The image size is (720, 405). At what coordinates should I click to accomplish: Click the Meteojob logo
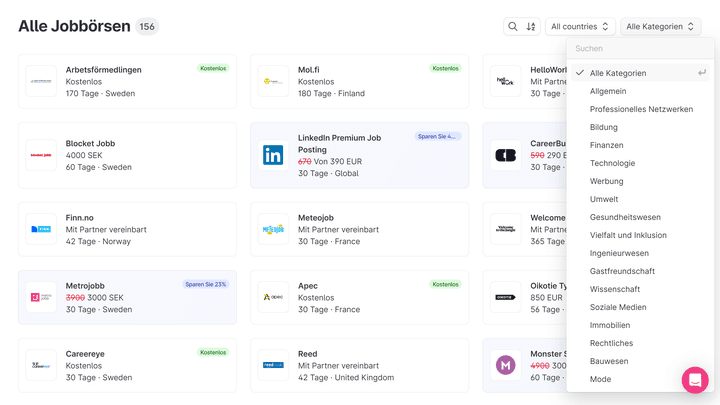tap(273, 229)
